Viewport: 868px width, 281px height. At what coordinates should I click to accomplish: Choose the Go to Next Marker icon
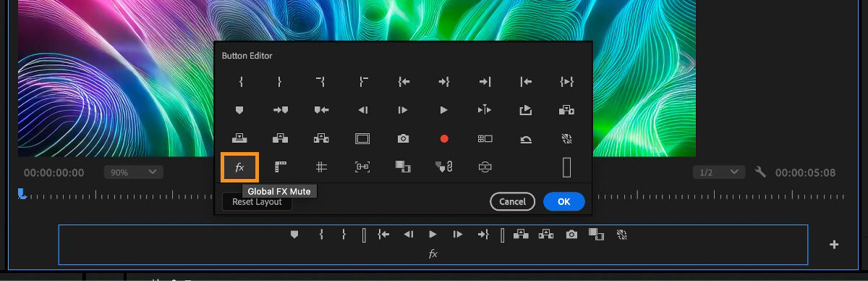(x=281, y=110)
